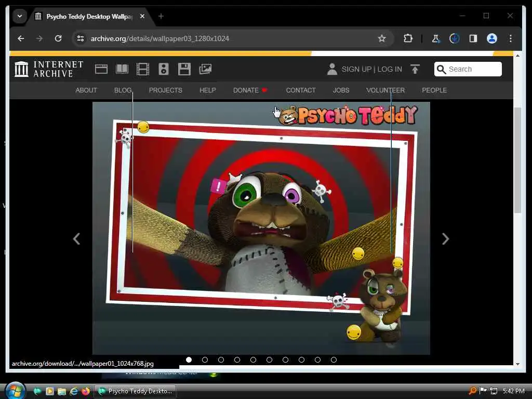The image size is (532, 399).
Task: Open the Video film-strip icon
Action: tap(143, 69)
